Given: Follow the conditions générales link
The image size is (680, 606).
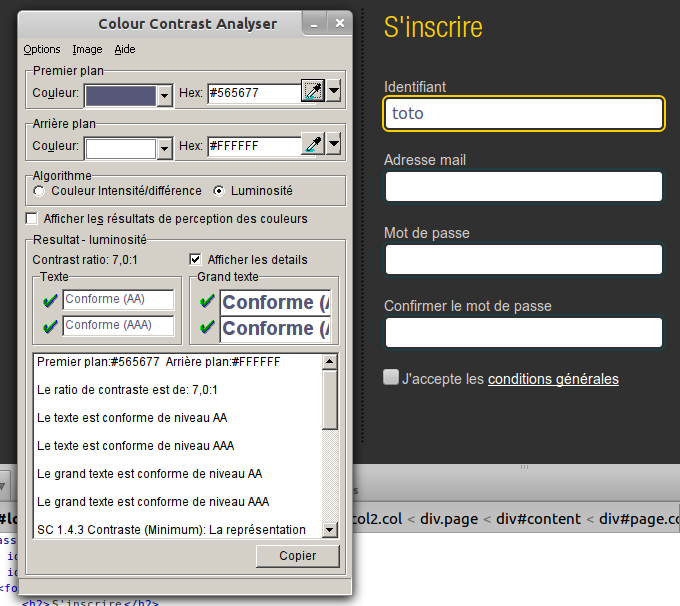Looking at the screenshot, I should pyautogui.click(x=553, y=379).
